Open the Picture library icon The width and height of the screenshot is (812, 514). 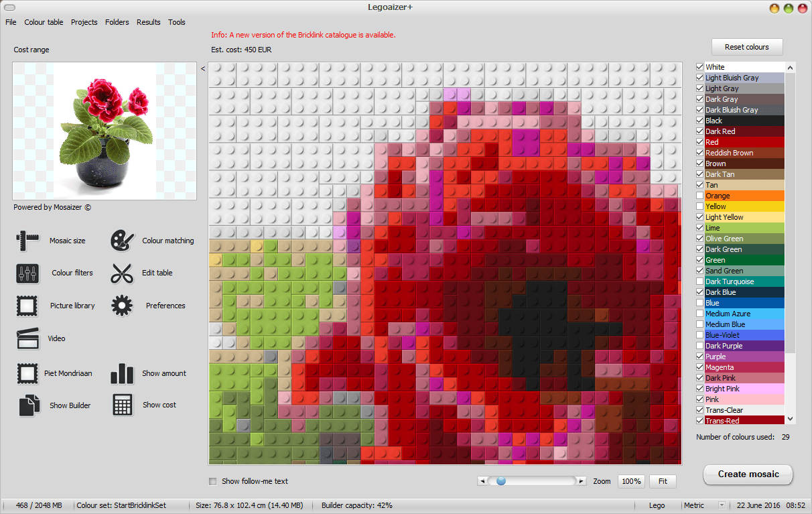[x=28, y=306]
